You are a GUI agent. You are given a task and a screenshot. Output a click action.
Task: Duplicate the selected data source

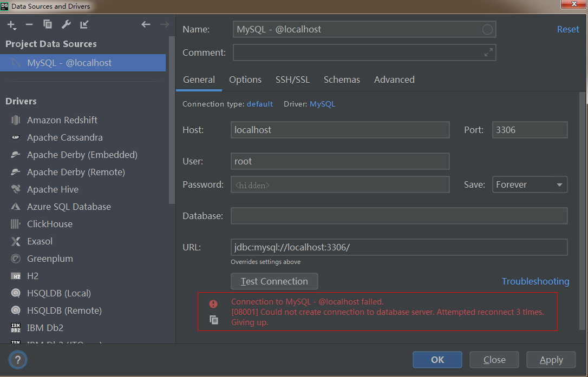(48, 24)
